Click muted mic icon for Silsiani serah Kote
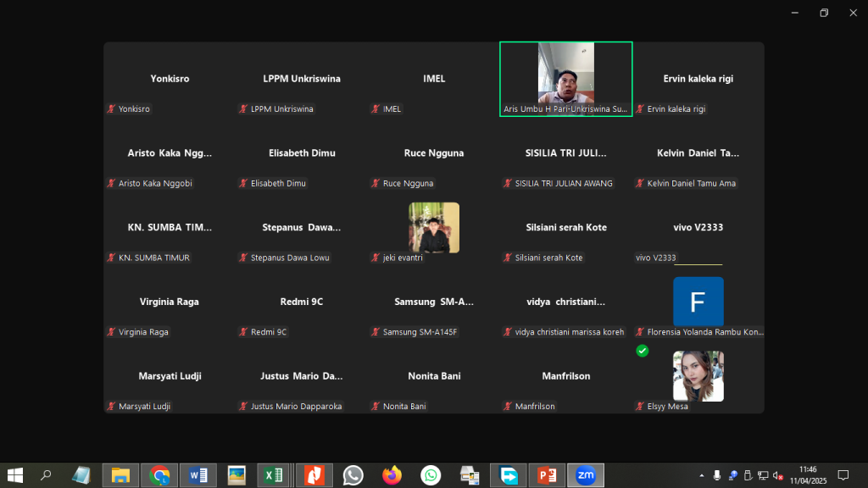 [508, 258]
